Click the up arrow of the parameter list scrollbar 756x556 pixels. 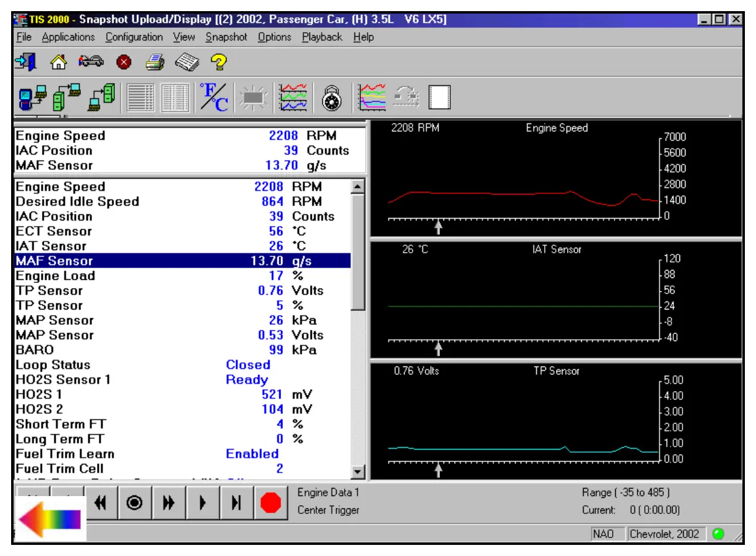(358, 186)
